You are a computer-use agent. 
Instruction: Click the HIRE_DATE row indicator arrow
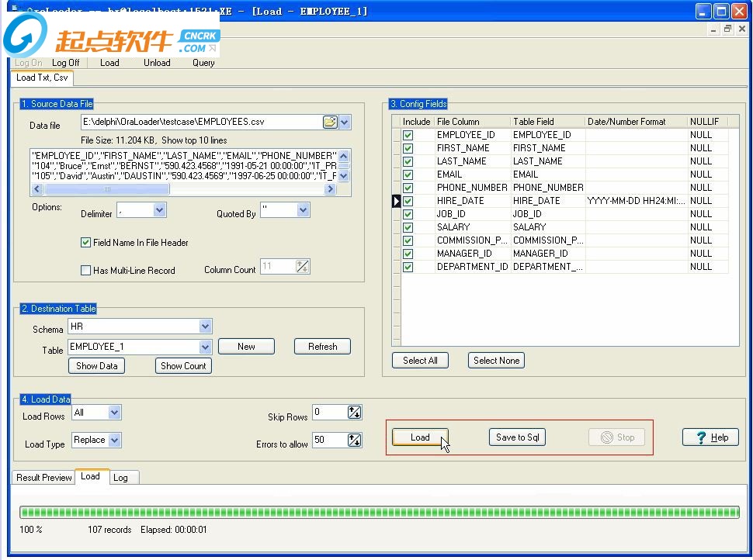(397, 201)
